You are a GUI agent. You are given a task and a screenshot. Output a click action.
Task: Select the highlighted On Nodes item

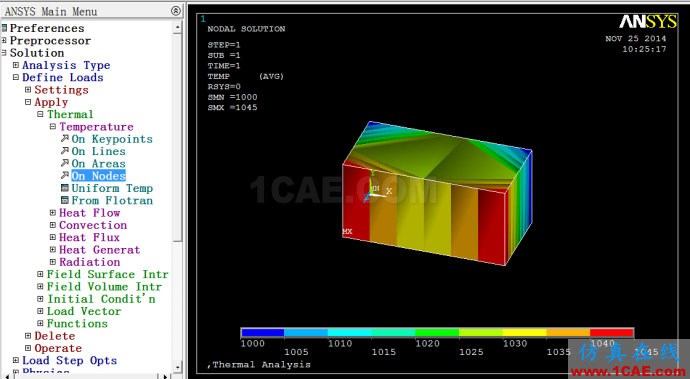[99, 176]
